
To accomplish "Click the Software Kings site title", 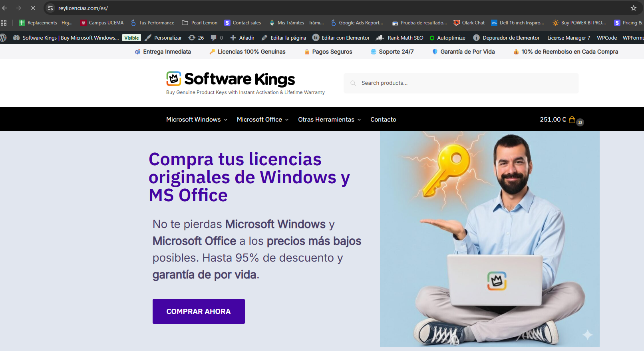I will click(x=240, y=79).
